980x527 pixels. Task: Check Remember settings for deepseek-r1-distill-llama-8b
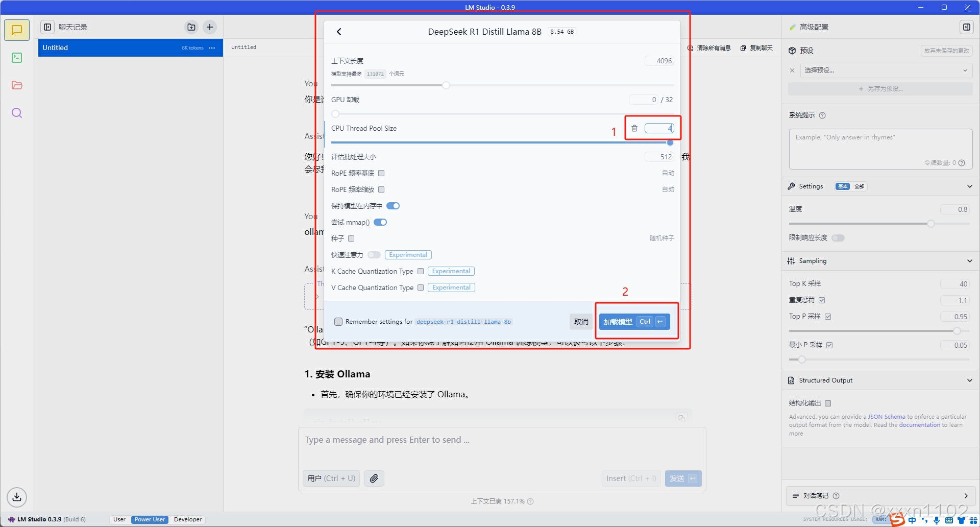point(338,322)
